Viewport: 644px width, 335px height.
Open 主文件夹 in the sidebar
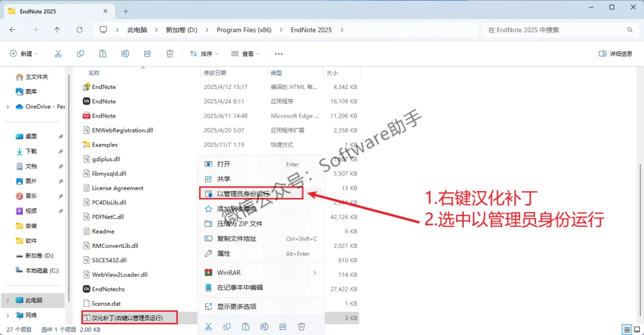(x=32, y=76)
